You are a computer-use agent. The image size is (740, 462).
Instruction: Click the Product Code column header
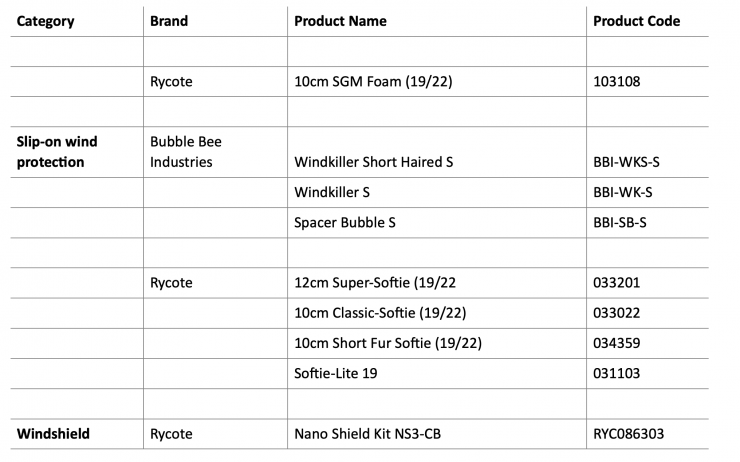point(636,21)
